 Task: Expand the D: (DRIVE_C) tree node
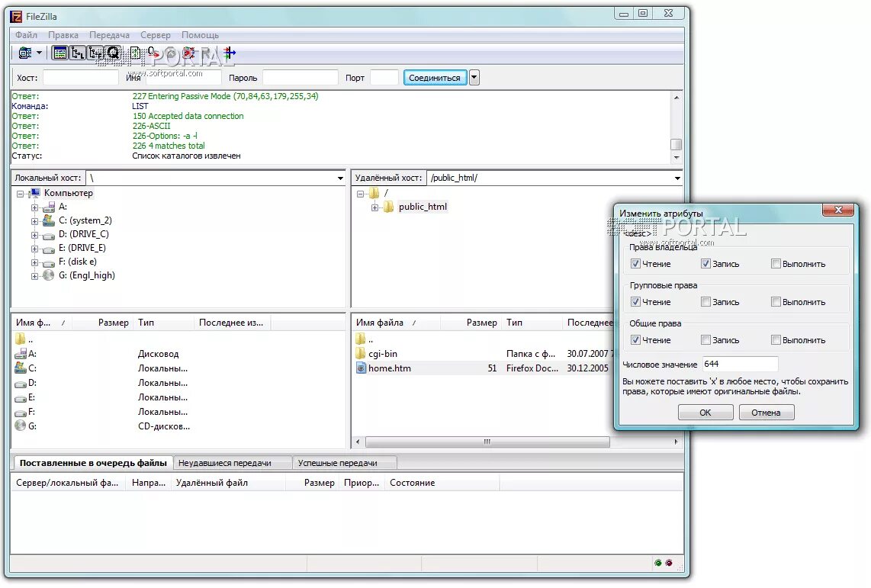pos(34,235)
